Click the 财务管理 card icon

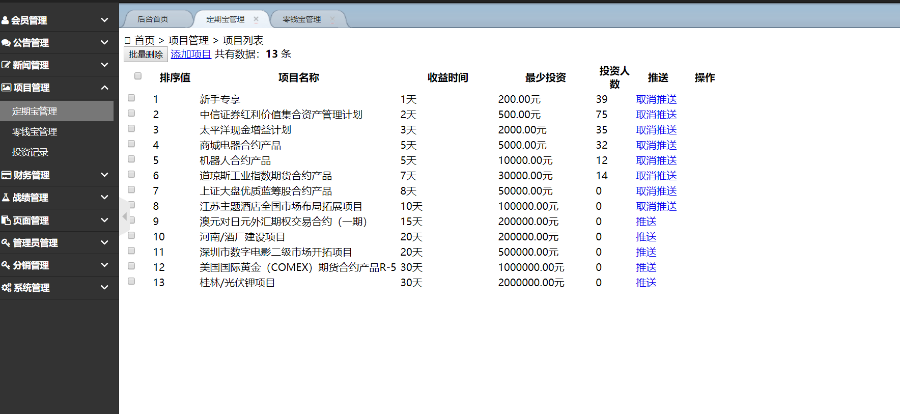point(6,175)
